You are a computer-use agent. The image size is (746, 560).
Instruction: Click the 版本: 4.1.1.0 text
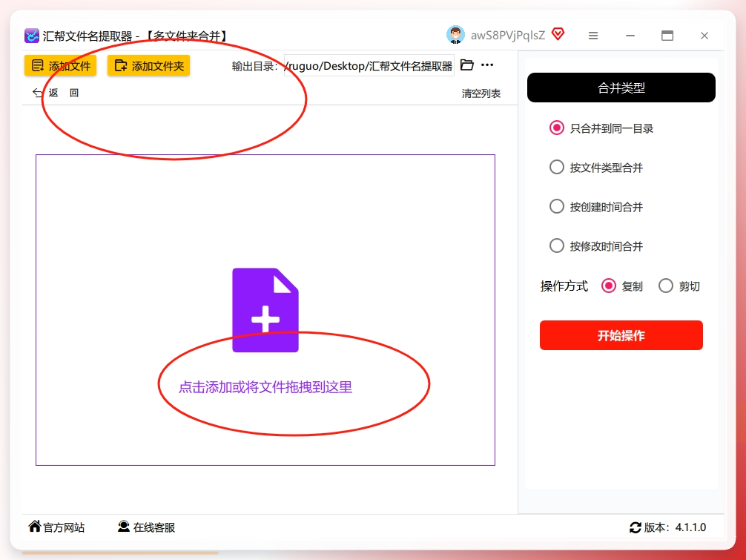(675, 527)
